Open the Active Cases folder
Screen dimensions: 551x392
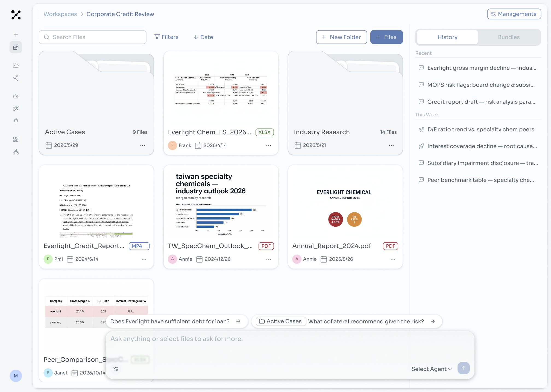(x=96, y=103)
